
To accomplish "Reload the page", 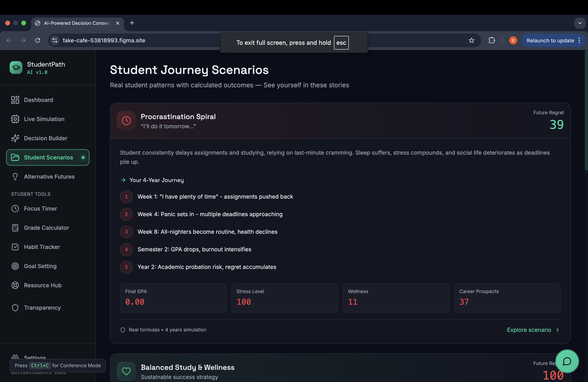I will [38, 41].
